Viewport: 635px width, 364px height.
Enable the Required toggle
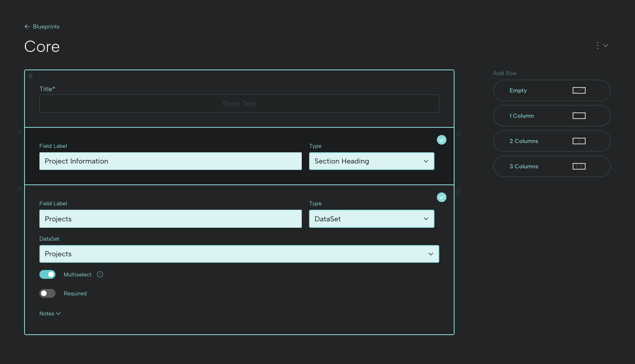[x=47, y=293]
